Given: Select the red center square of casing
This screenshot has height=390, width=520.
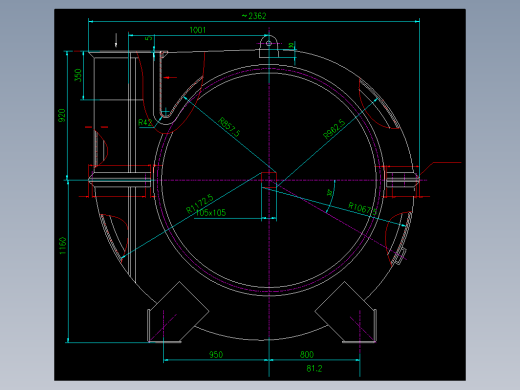Looking at the screenshot, I should click(x=269, y=180).
